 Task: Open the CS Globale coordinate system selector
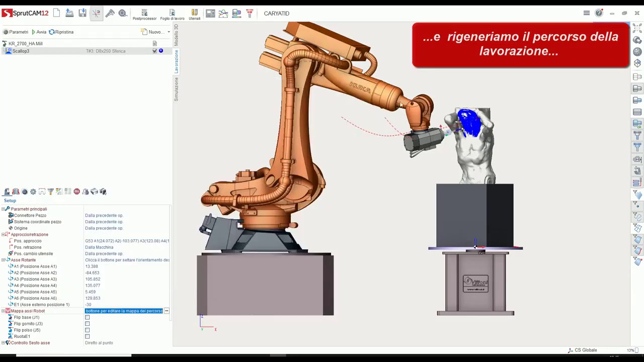[582, 350]
